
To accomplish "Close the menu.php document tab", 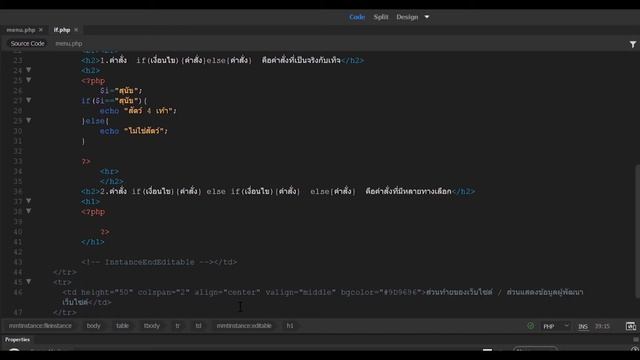I will pyautogui.click(x=40, y=30).
